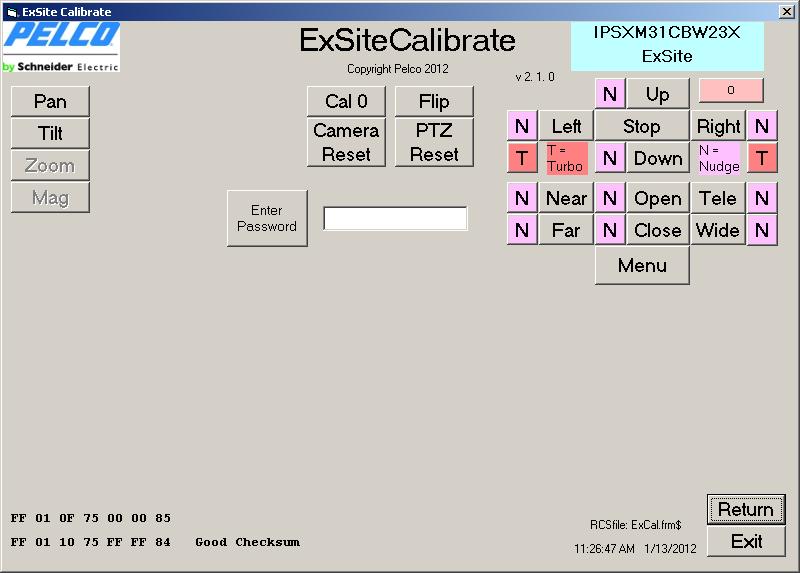This screenshot has width=800, height=573.
Task: Move camera Right
Action: click(718, 126)
